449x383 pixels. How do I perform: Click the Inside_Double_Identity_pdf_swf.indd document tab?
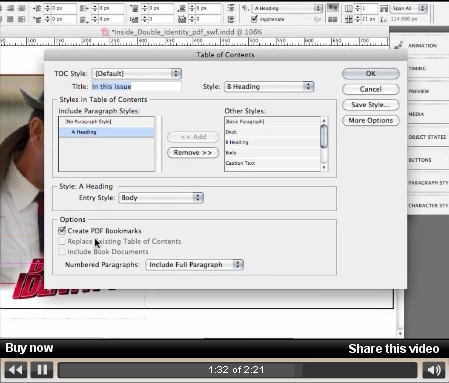(x=182, y=32)
